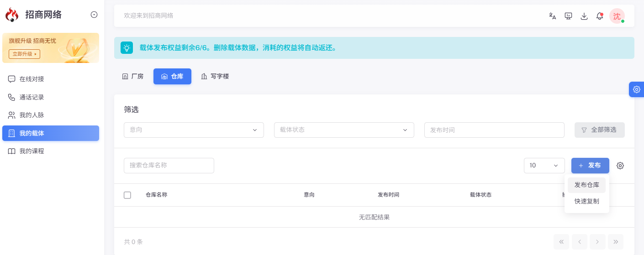Switch to the 写字楼 tab
This screenshot has width=644, height=255.
[215, 77]
